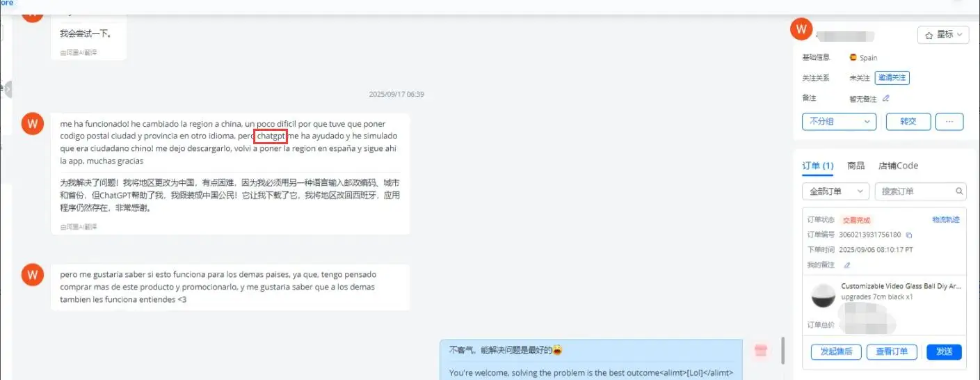
Task: Copy the order number with copy icon
Action: pos(909,235)
